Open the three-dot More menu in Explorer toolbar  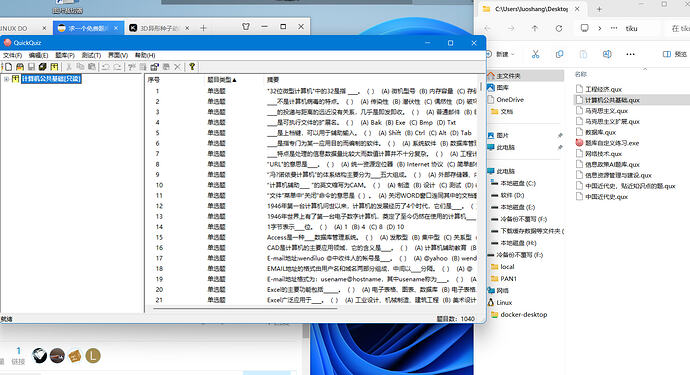pos(631,54)
